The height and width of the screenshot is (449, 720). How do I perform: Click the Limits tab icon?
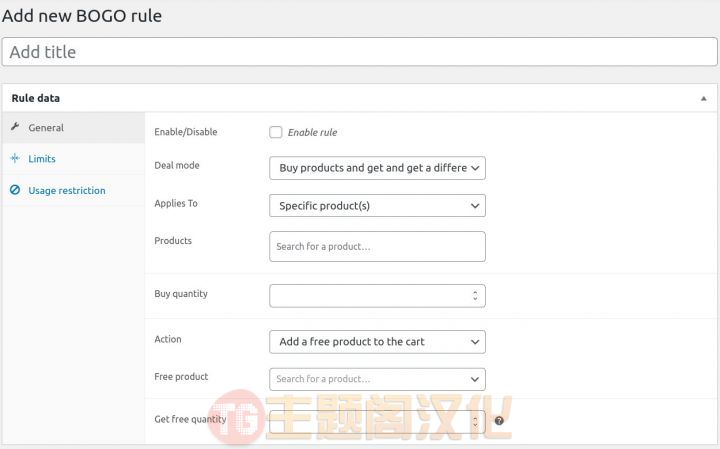coord(15,158)
